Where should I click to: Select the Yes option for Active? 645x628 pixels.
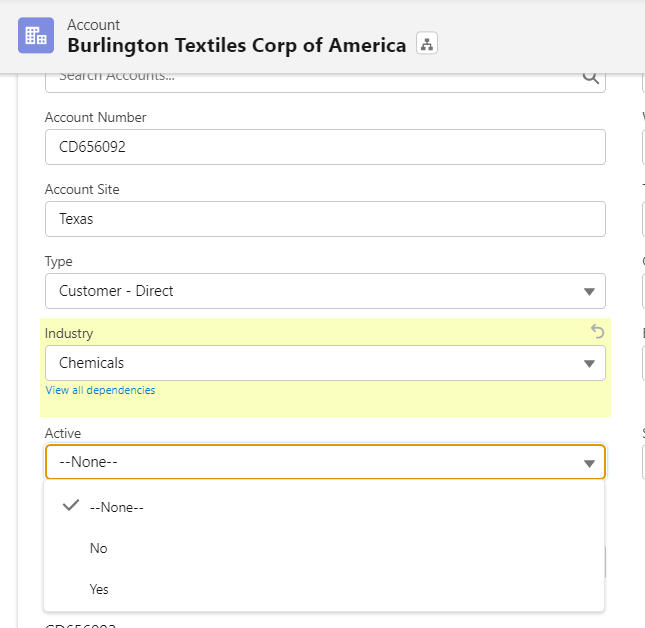(99, 589)
